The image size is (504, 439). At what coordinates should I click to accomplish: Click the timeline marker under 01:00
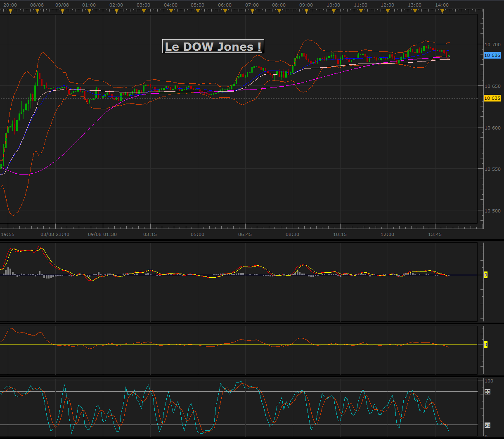(89, 11)
